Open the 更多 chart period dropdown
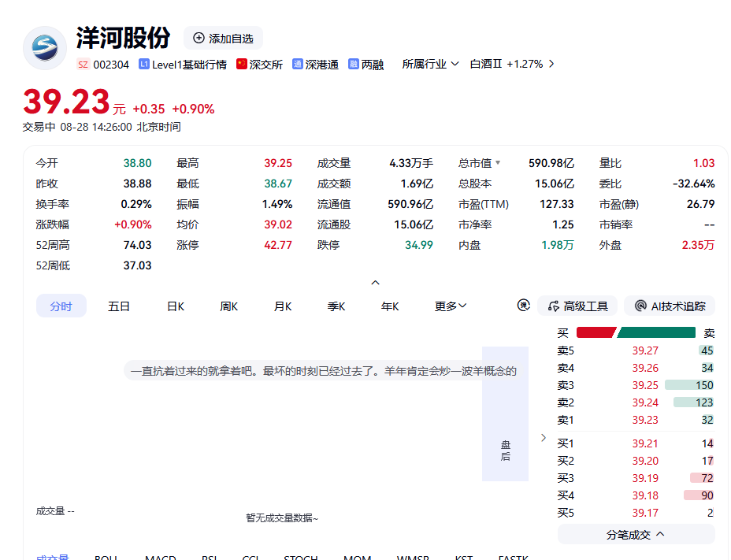This screenshot has height=560, width=731. click(x=451, y=306)
